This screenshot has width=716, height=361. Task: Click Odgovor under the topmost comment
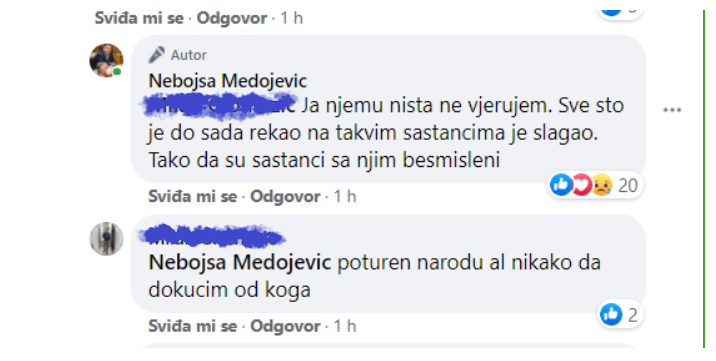pyautogui.click(x=232, y=18)
